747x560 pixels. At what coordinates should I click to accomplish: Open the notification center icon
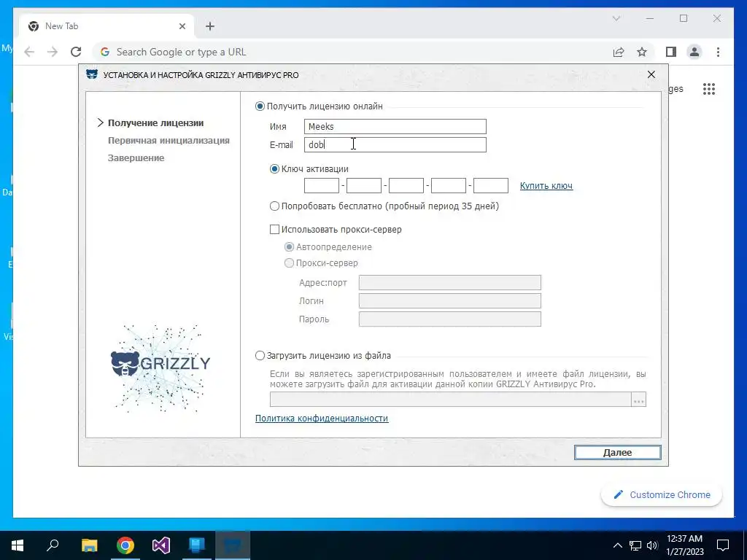coord(723,545)
